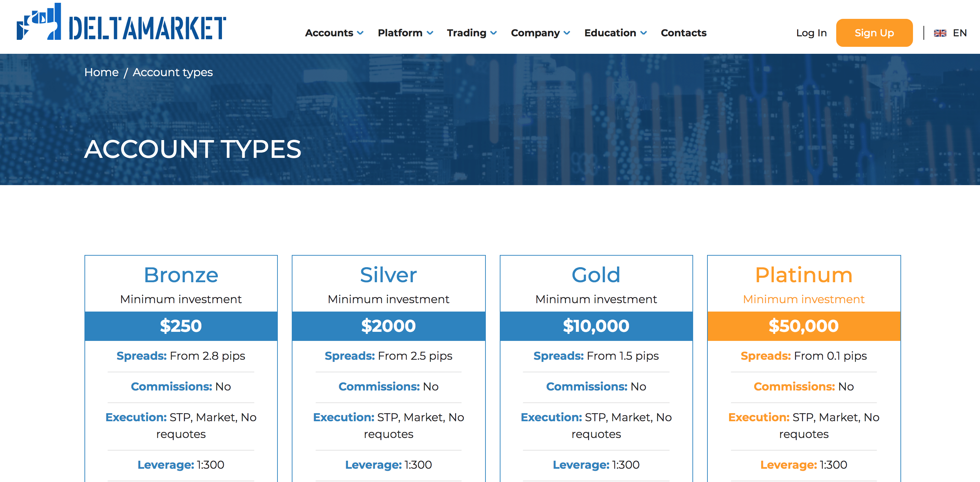
Task: Select the Silver account title
Action: click(388, 275)
